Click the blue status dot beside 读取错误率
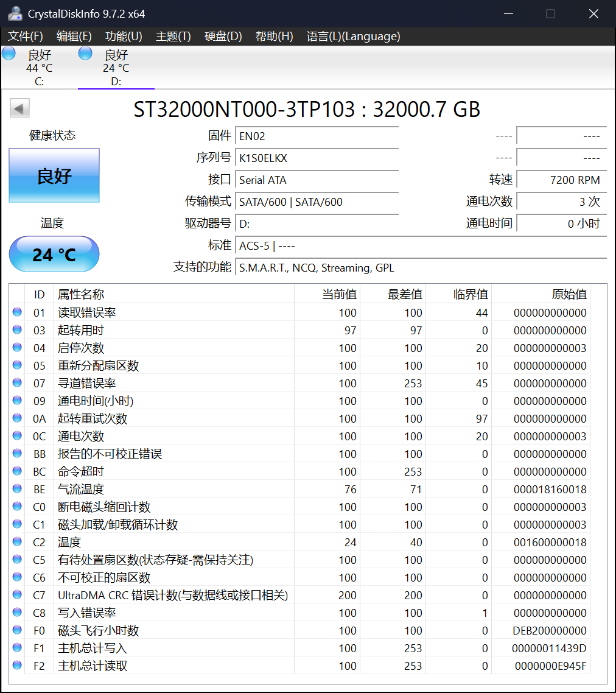 (x=16, y=312)
